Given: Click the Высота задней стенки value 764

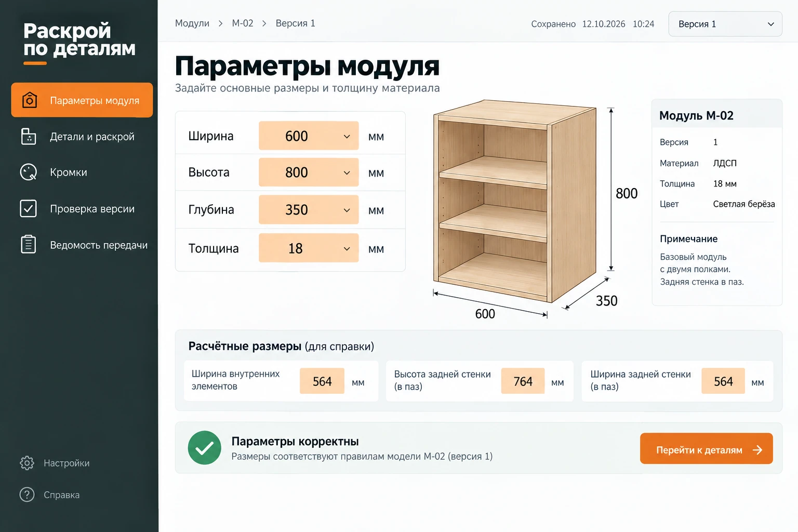Looking at the screenshot, I should (523, 381).
